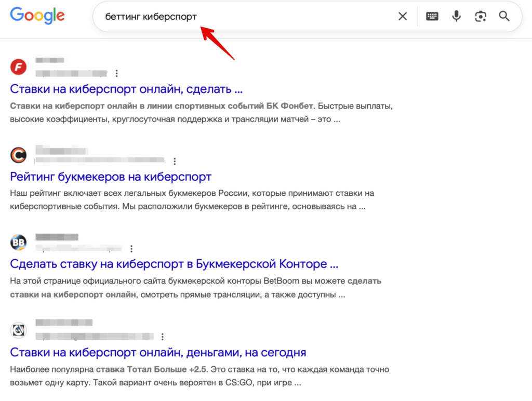The image size is (532, 401).
Task: Open 'Ставки на киберспорт онлайн, сделать ...' link
Action: coord(126,89)
